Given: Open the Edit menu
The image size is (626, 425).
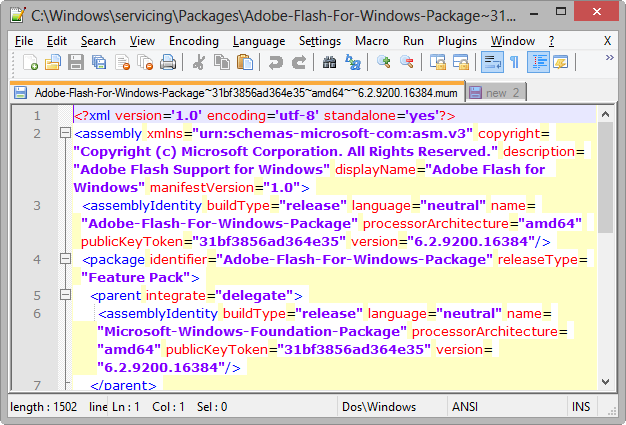Looking at the screenshot, I should point(57,41).
